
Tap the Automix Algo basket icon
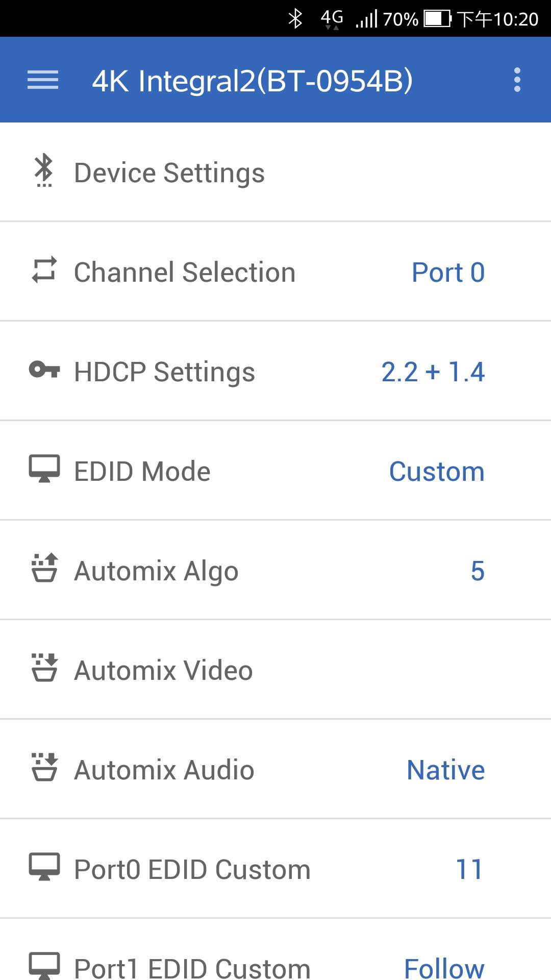click(44, 568)
